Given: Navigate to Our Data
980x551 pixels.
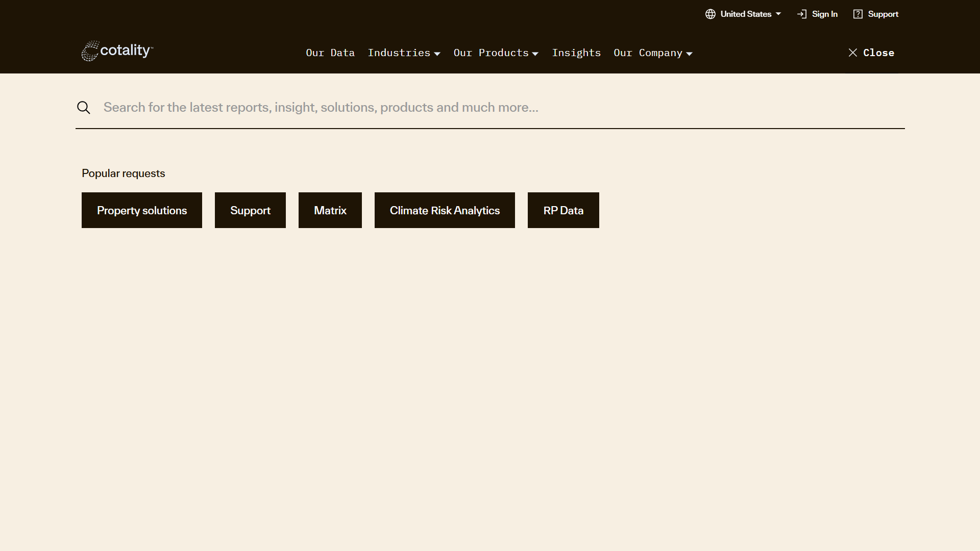Looking at the screenshot, I should (x=330, y=53).
